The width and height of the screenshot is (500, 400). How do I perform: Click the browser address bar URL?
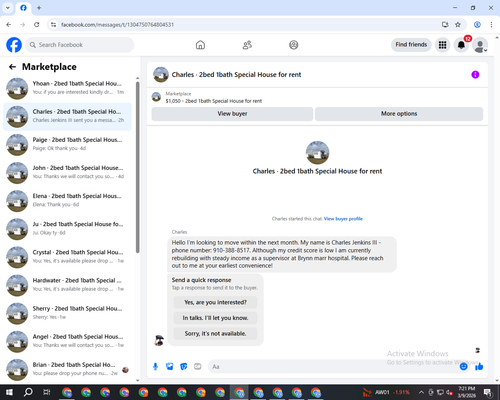coord(117,25)
